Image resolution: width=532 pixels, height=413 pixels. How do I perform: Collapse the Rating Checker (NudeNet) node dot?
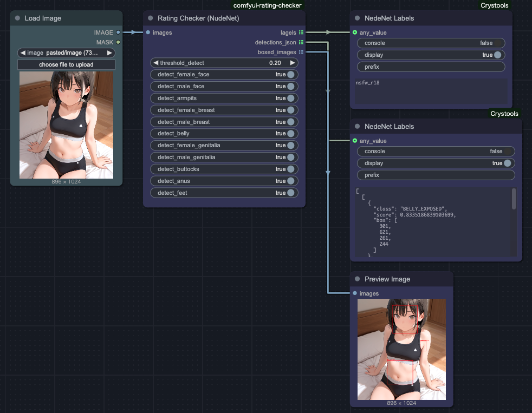151,18
